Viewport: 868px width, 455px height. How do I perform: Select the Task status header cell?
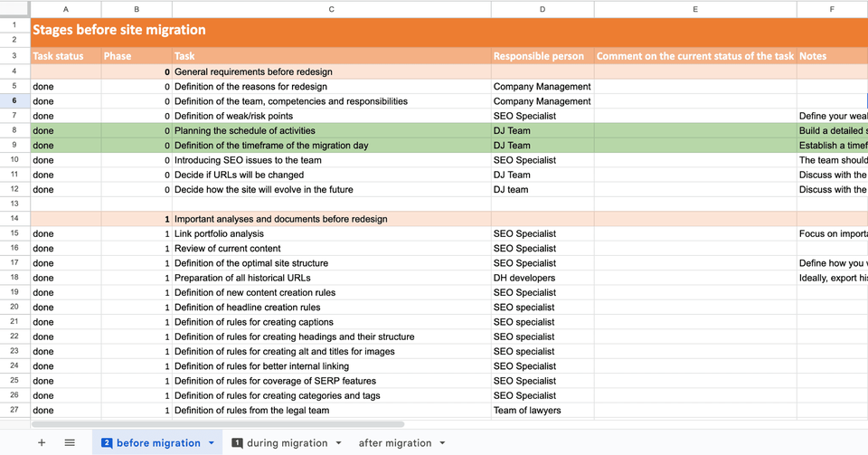click(65, 56)
